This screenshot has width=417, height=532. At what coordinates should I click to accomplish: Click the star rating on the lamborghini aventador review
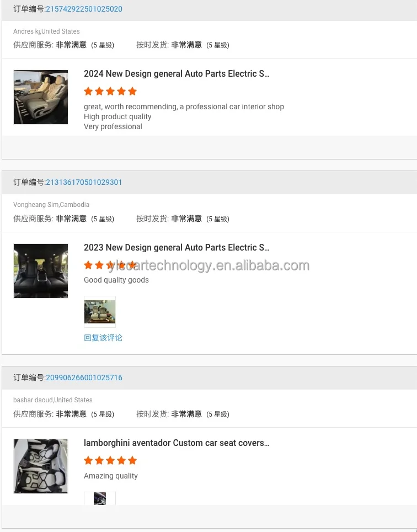click(x=110, y=461)
